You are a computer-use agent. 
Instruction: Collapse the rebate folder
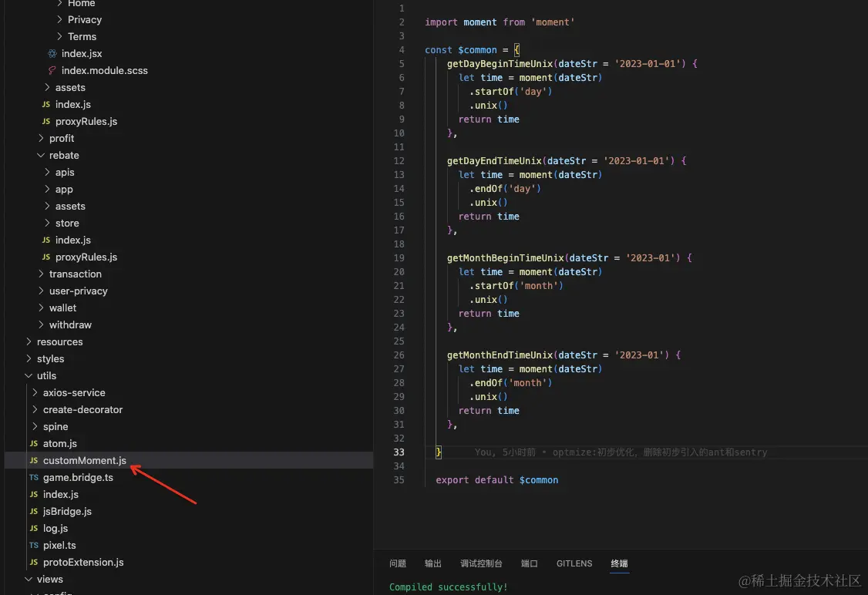pyautogui.click(x=64, y=156)
